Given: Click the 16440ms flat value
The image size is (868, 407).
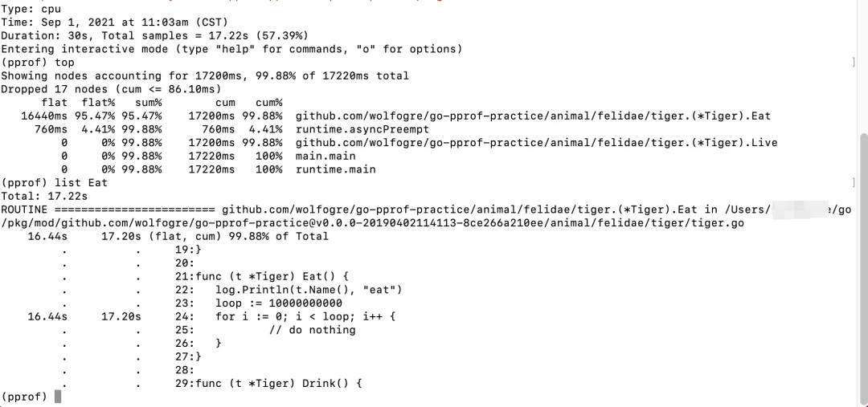Looking at the screenshot, I should [44, 116].
